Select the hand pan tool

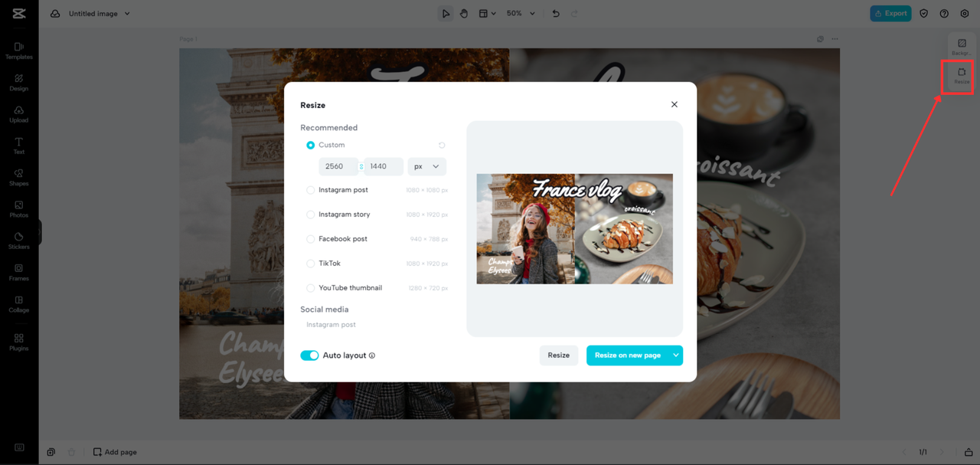(464, 14)
